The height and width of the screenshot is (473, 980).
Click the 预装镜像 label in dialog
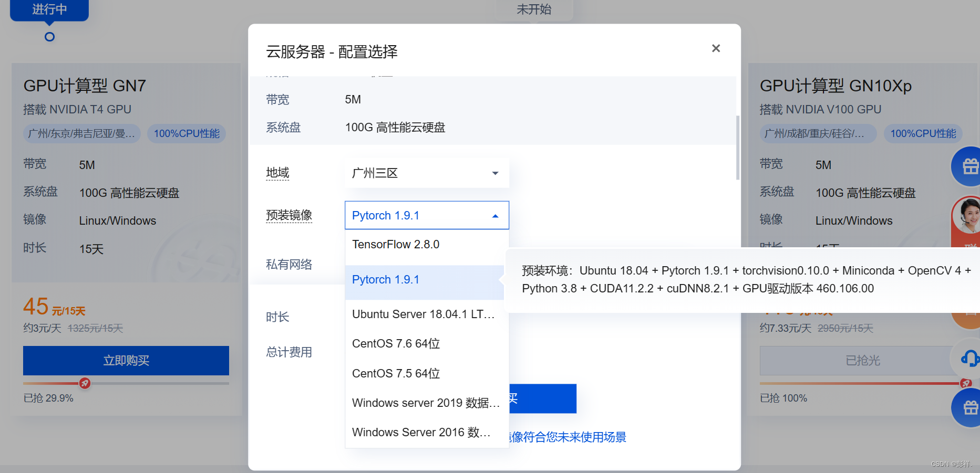coord(289,215)
